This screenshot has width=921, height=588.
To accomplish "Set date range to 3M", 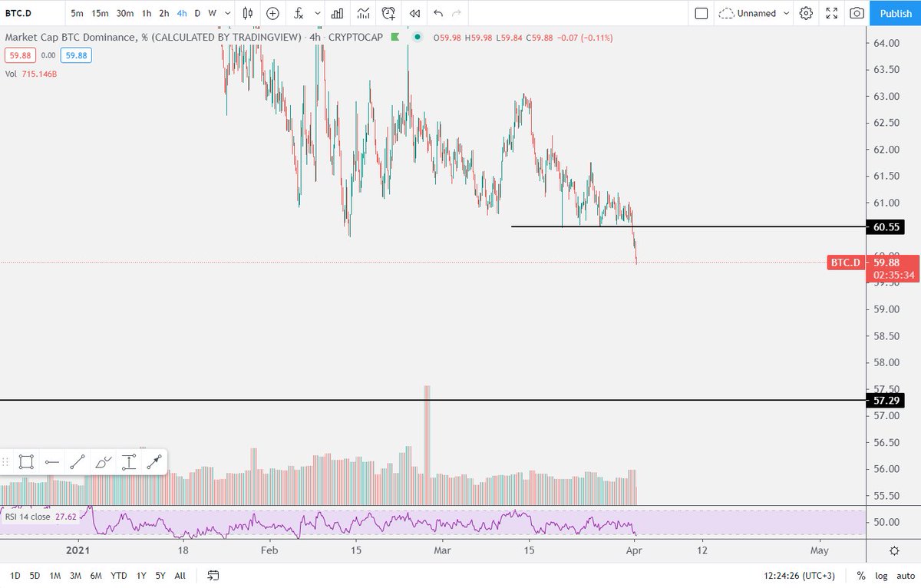I will point(75,575).
